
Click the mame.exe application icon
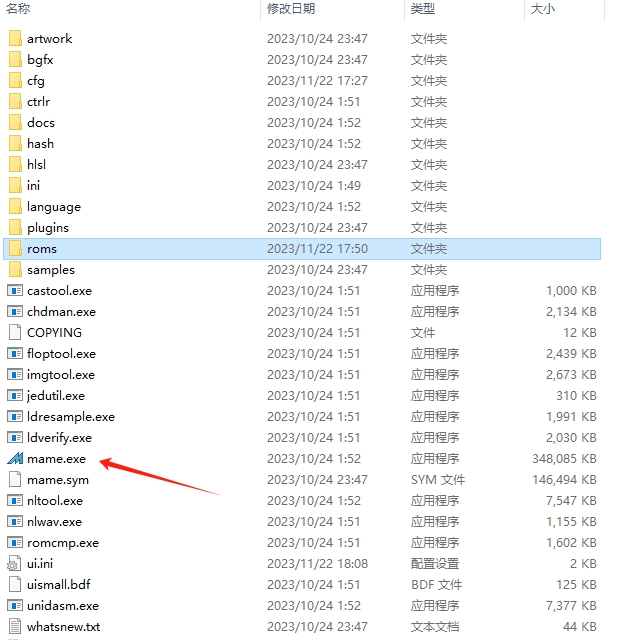(x=14, y=459)
